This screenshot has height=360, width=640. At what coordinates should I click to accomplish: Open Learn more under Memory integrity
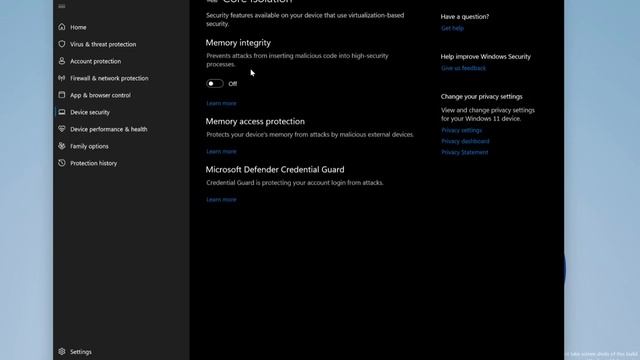pos(221,103)
